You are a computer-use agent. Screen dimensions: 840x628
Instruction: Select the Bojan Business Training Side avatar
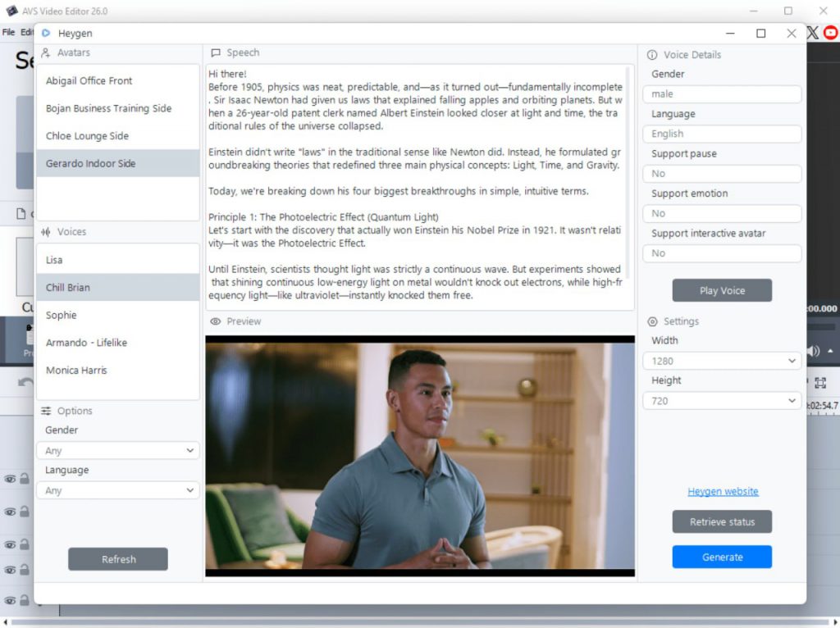118,108
